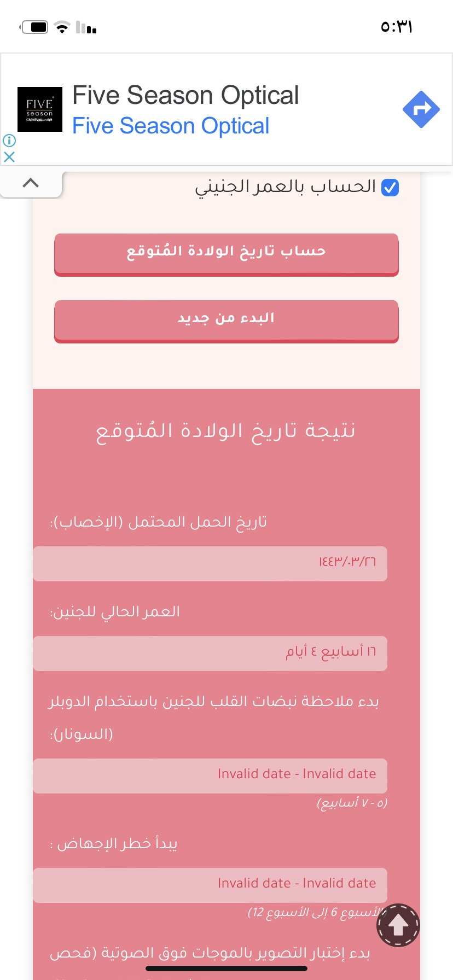The image size is (453, 980).
Task: Uncheck the الحساب بالعمر الجنيني checkbox
Action: click(390, 188)
